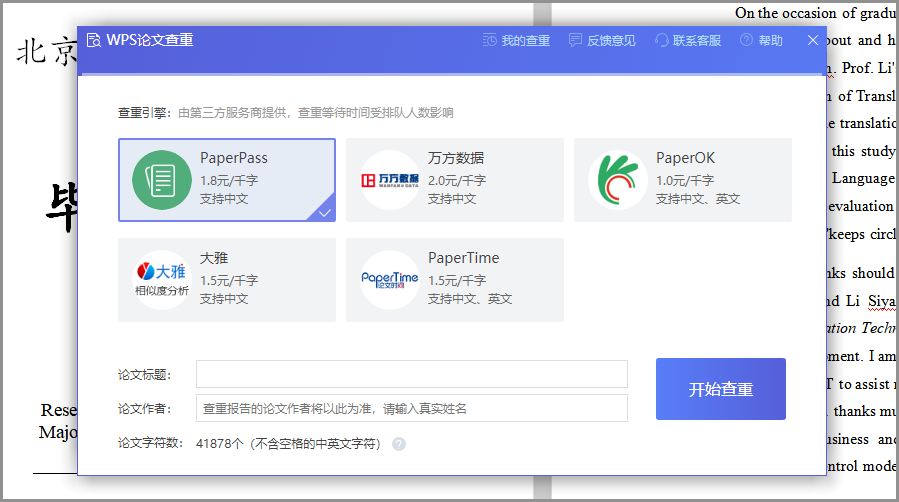Image resolution: width=899 pixels, height=502 pixels.
Task: Click the PaperOK hand logo icon
Action: click(617, 180)
